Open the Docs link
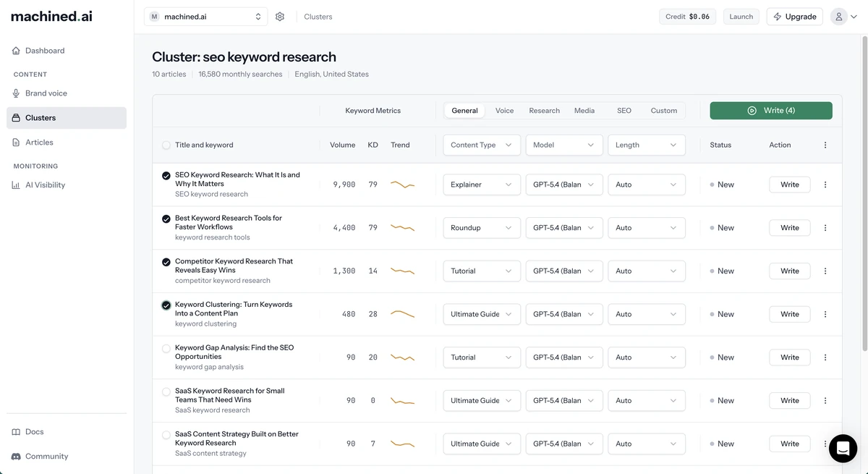 (x=67, y=432)
